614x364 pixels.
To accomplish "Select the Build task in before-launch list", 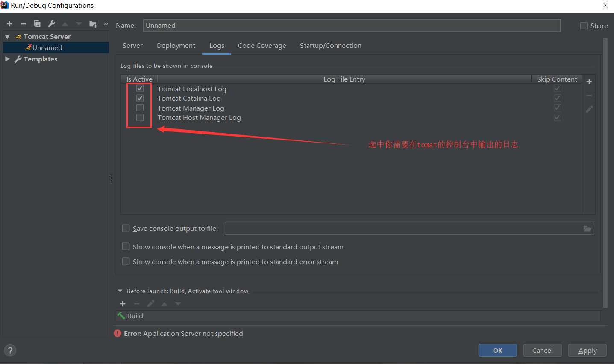I will [x=358, y=316].
